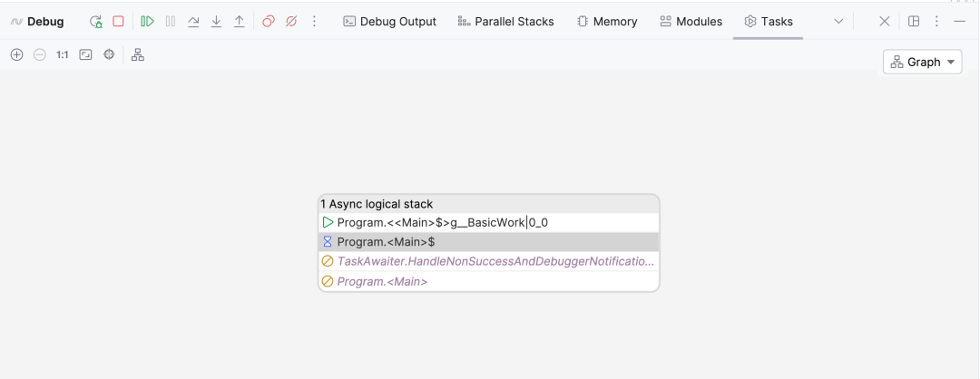Rerun the debug session

pos(95,22)
